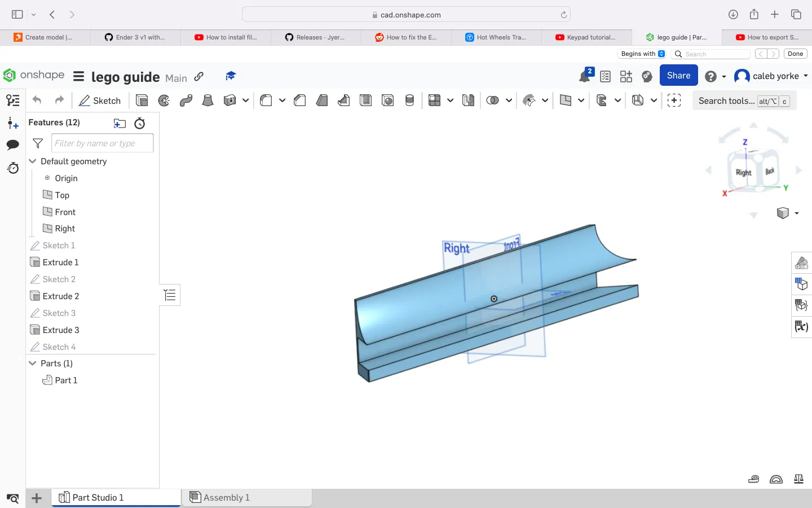The height and width of the screenshot is (508, 812).
Task: Collapse the Default geometry group
Action: coord(33,161)
